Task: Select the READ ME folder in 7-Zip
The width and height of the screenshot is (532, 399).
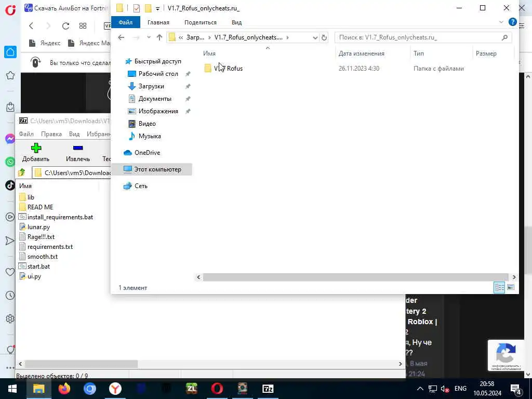Action: (x=36, y=207)
